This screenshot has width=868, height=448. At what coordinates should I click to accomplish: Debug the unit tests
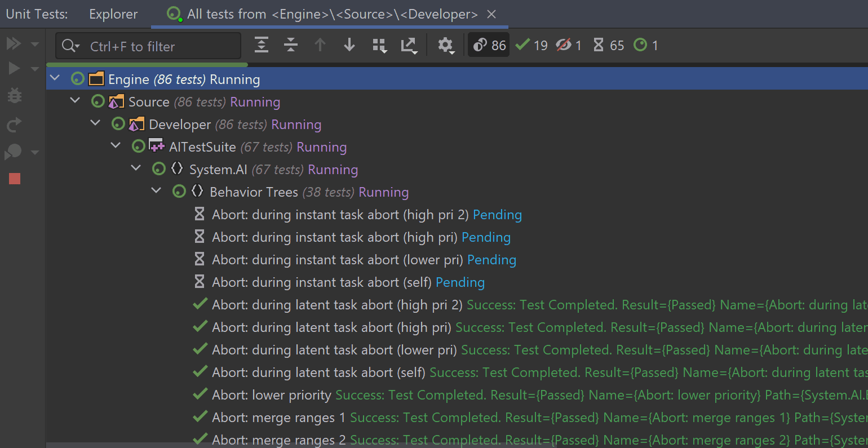pyautogui.click(x=14, y=95)
